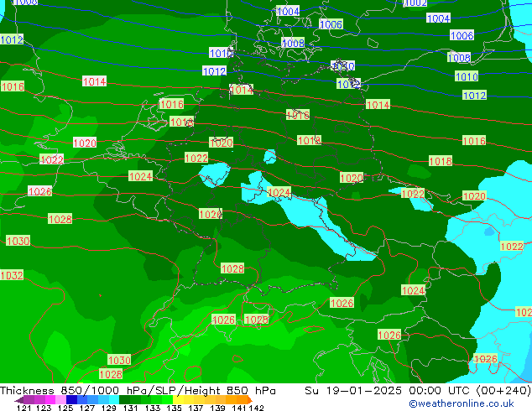Click the legend value 135
532x411 pixels.
point(174,408)
